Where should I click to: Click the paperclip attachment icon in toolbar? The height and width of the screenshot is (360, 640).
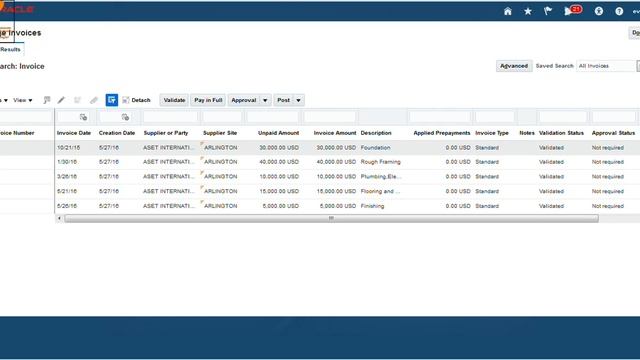(x=94, y=100)
